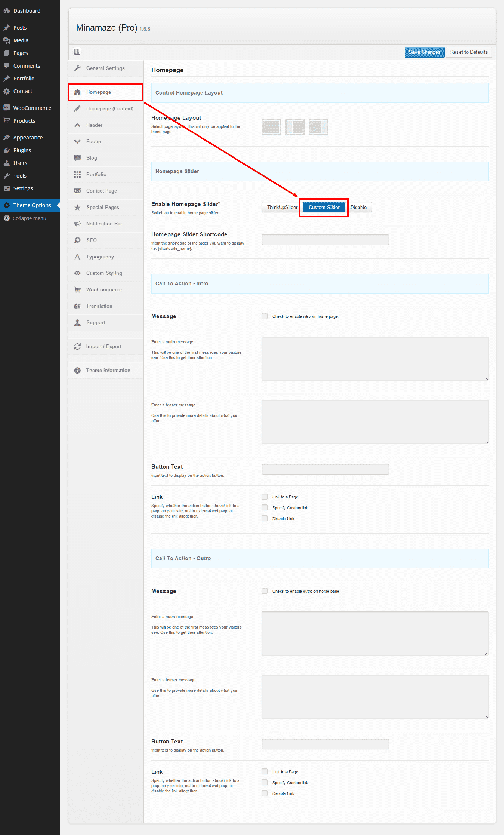The image size is (504, 835).
Task: Click the Homepage Slider Shortcode input field
Action: click(325, 240)
